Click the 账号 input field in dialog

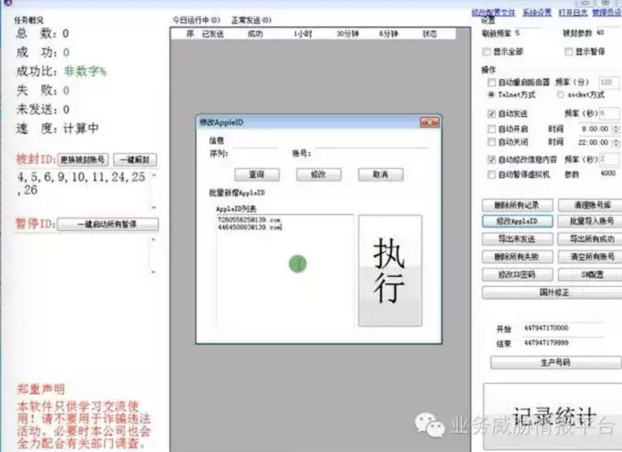click(371, 153)
